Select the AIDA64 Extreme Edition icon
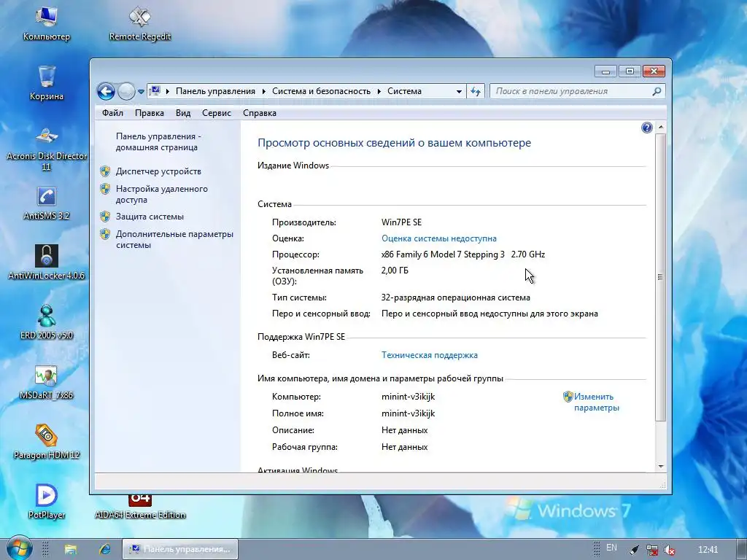 139,507
